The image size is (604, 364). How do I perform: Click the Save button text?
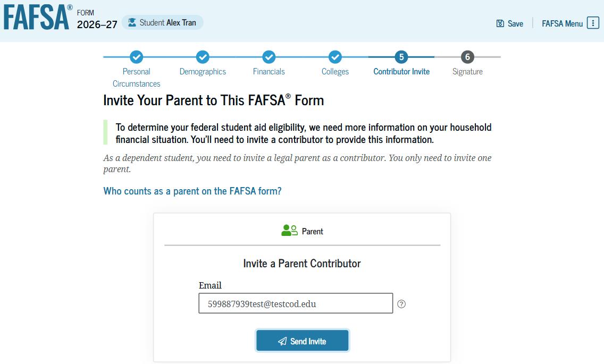pos(515,23)
